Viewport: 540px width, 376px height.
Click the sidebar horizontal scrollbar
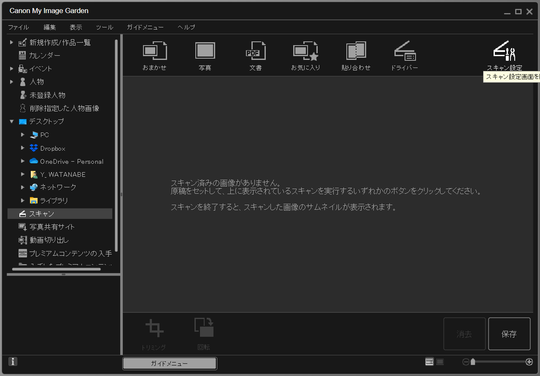(56, 269)
